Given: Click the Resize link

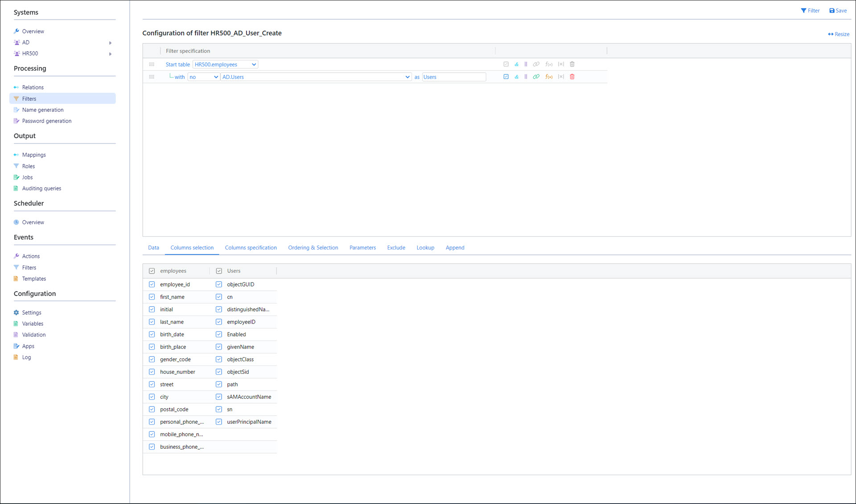Looking at the screenshot, I should click(839, 34).
